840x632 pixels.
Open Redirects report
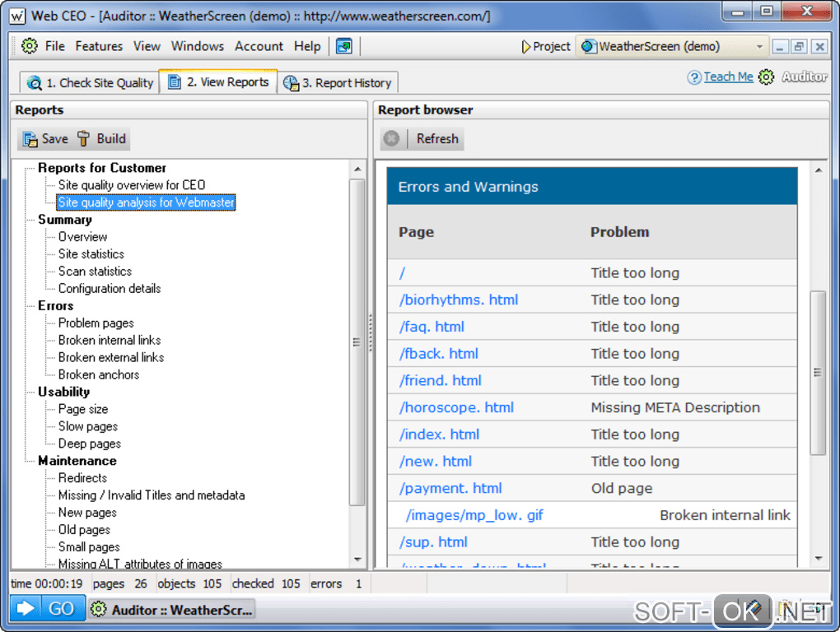pyautogui.click(x=82, y=478)
